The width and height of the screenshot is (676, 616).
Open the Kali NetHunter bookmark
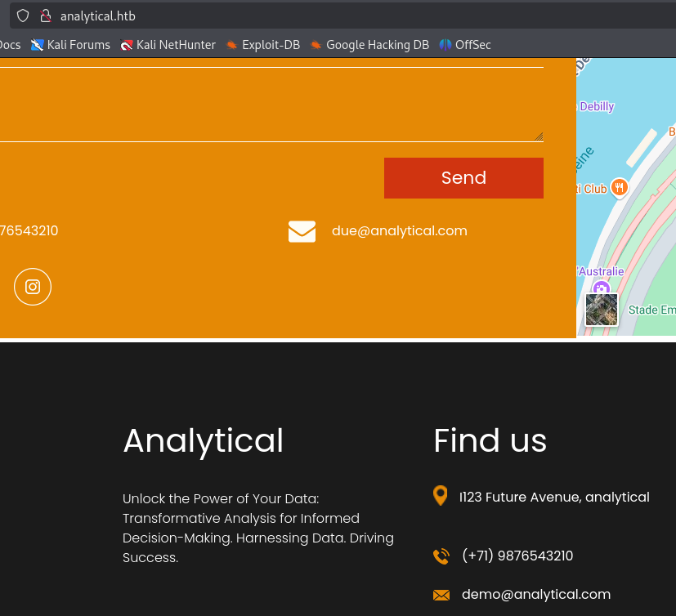(168, 45)
